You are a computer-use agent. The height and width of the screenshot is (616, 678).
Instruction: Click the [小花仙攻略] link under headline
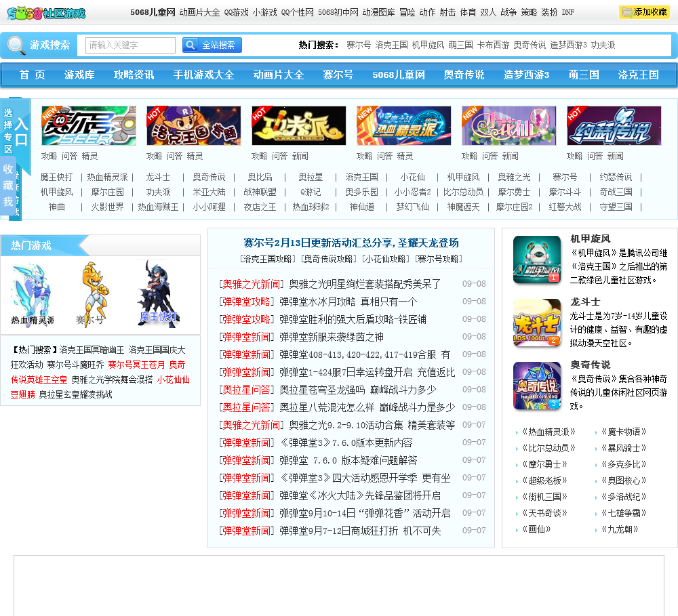point(386,259)
